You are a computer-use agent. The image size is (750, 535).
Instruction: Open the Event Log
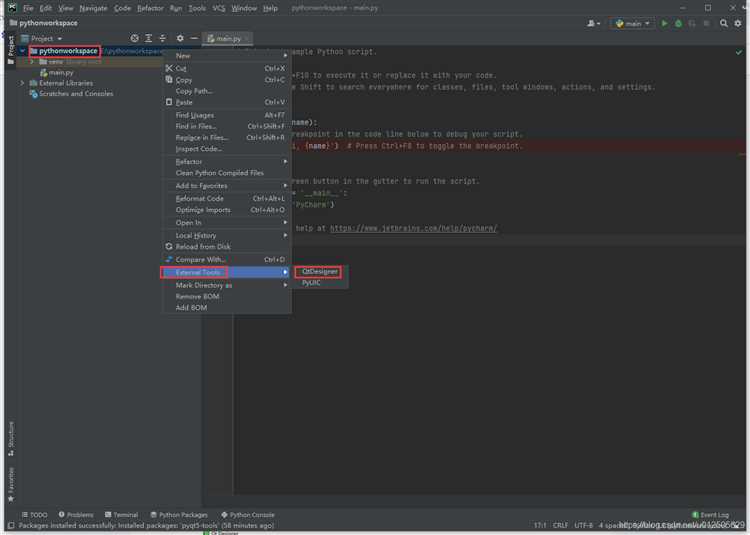pos(710,514)
